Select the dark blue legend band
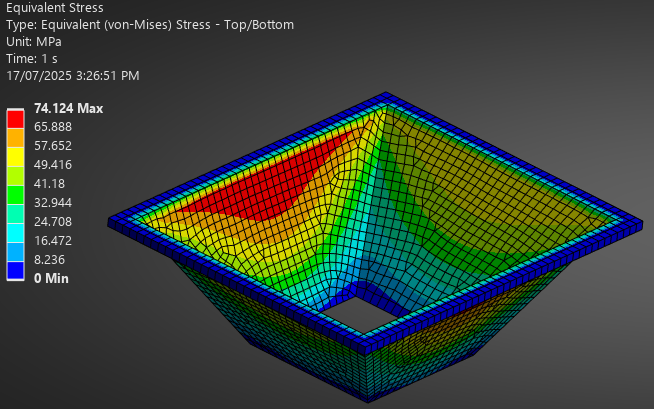Image resolution: width=654 pixels, height=409 pixels. (15, 271)
